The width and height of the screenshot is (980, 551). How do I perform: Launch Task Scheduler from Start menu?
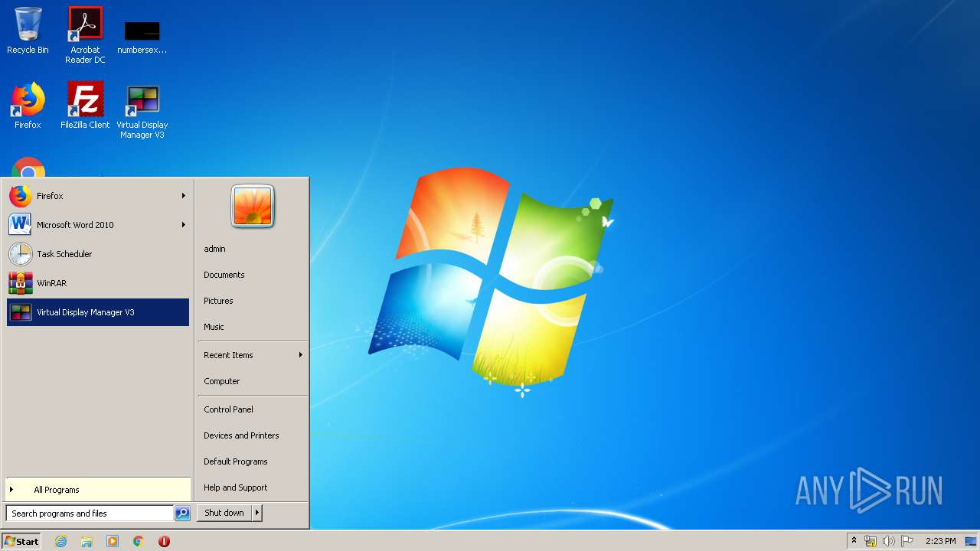click(97, 254)
